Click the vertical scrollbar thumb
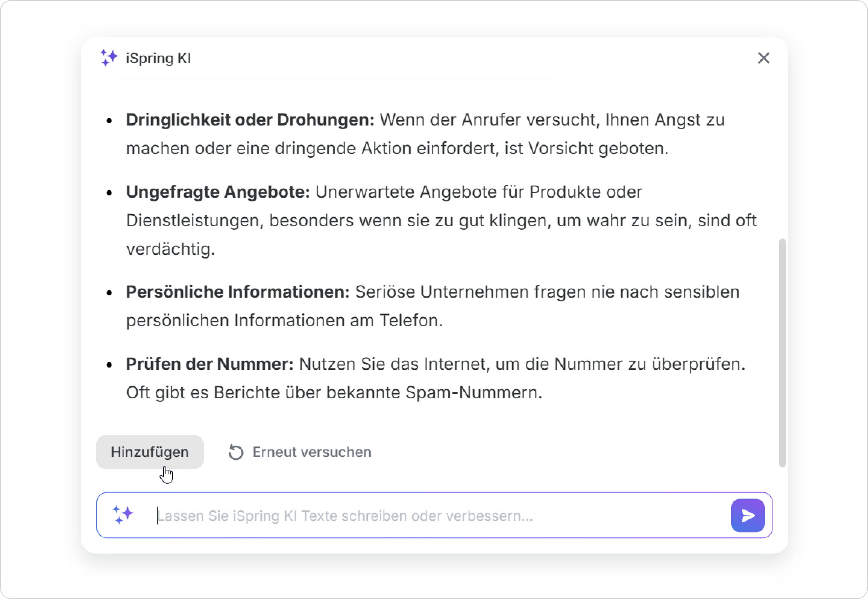Image resolution: width=868 pixels, height=599 pixels. click(x=782, y=352)
